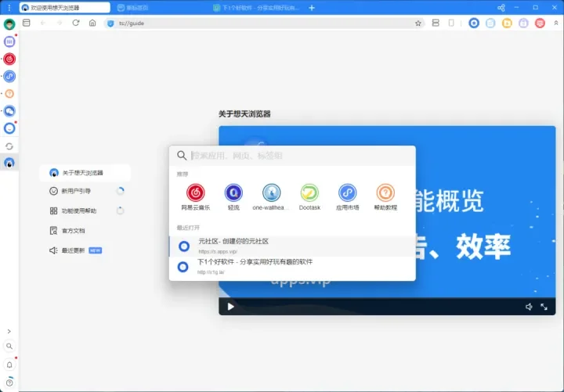Open the tab panel layout icon
The height and width of the screenshot is (392, 564).
coord(27,23)
